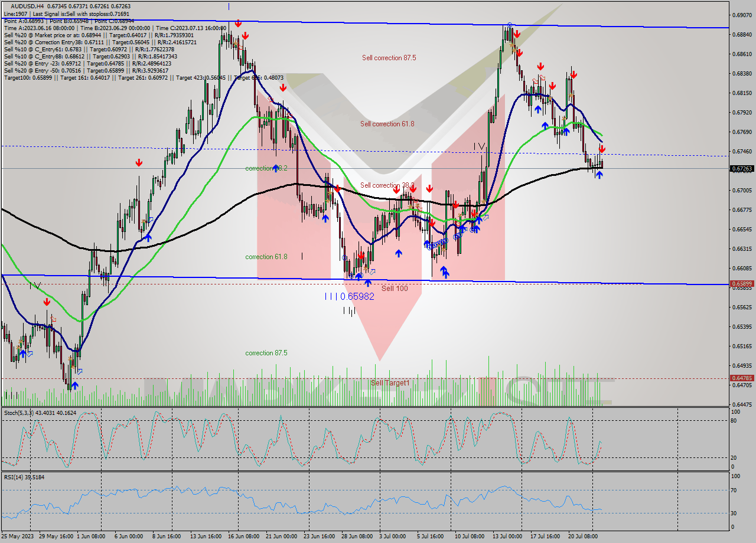The image size is (756, 543).
Task: Click the red sell arrow above the latest candle
Action: point(602,149)
